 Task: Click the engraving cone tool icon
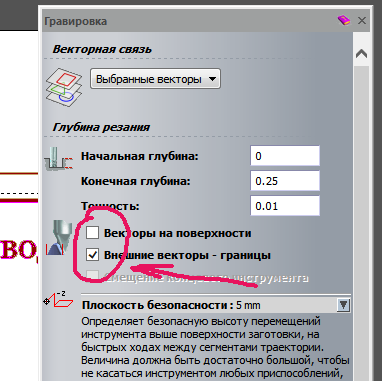[59, 237]
